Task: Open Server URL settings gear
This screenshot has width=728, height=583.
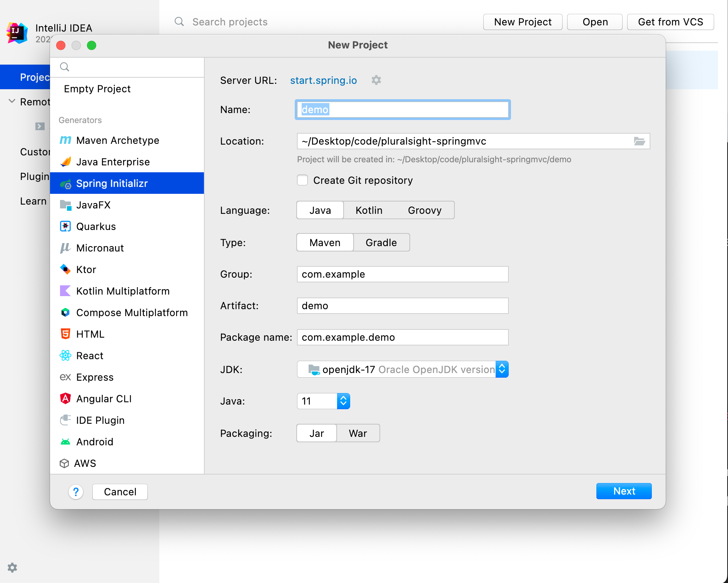Action: point(376,80)
